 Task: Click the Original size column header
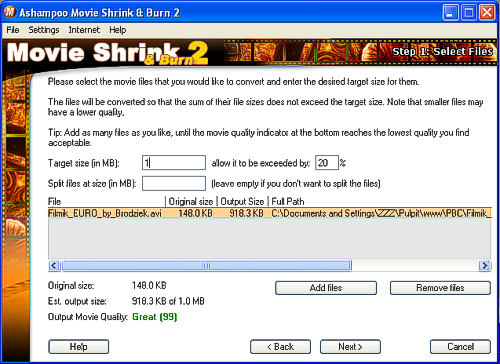191,202
